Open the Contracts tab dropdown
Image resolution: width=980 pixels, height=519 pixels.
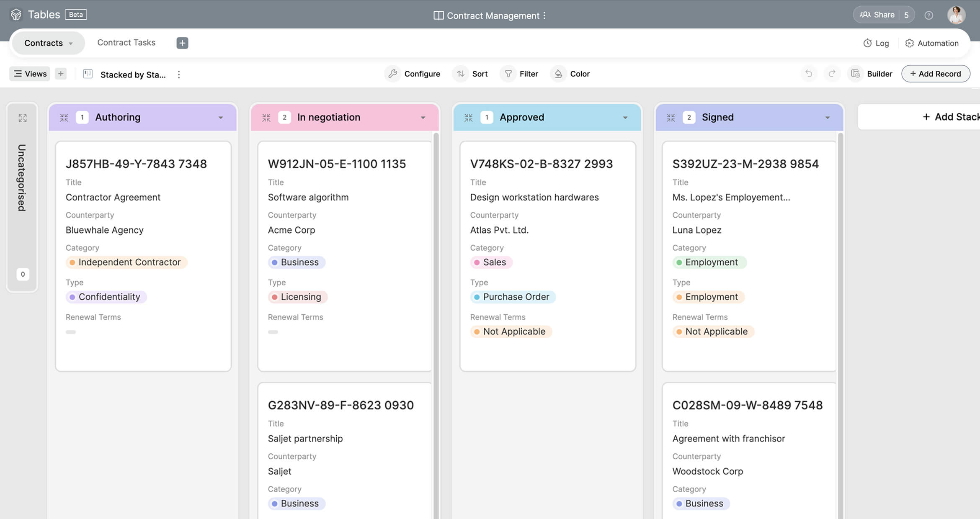[71, 44]
